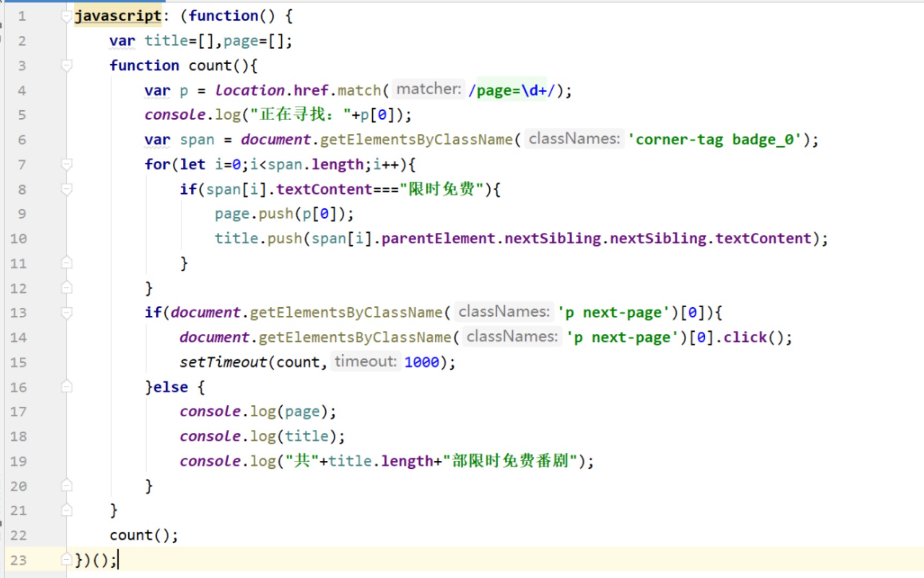This screenshot has height=578, width=924.
Task: Toggle the else fold marker on line 16
Action: coord(67,386)
